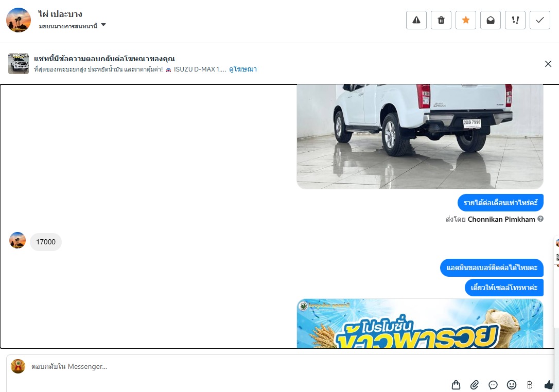Click ad banner heading แชทนี้มีข้อความตอบกลับต่อโฆษณาของคุณ
The width and height of the screenshot is (559, 392).
coord(104,59)
